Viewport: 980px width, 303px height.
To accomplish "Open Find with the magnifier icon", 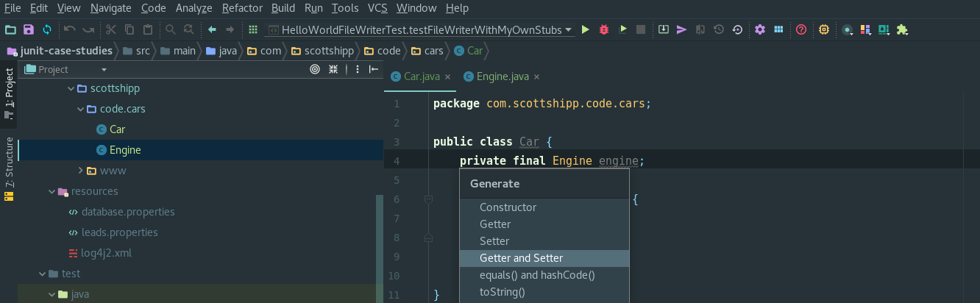I will point(171,29).
